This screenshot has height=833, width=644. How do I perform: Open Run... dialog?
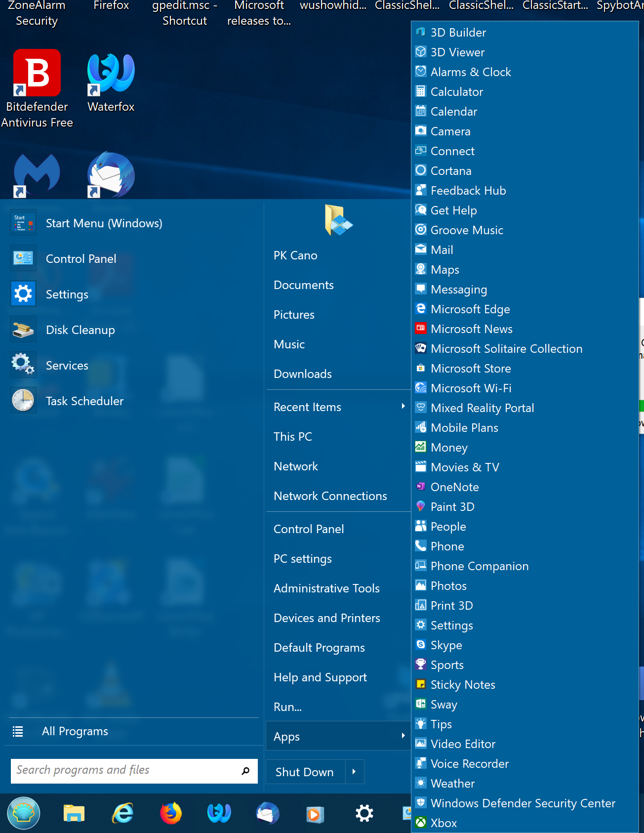click(338, 707)
